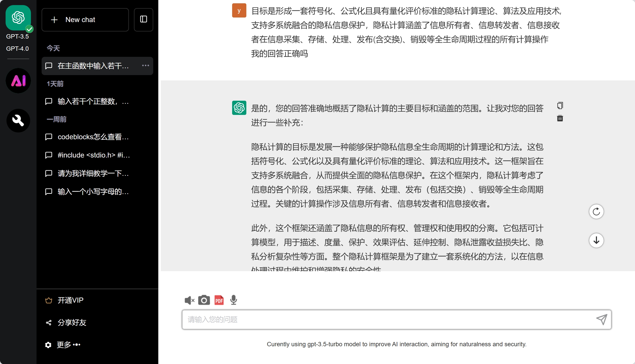635x364 pixels.
Task: Click the camera image upload icon
Action: click(x=204, y=300)
